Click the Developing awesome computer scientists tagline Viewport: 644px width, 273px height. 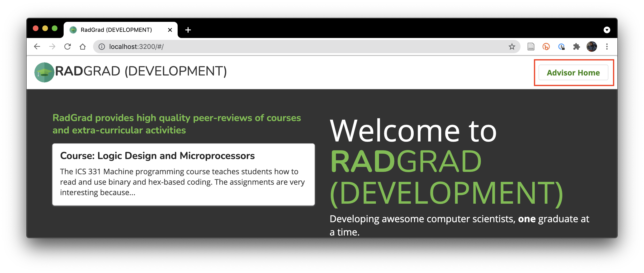(459, 225)
